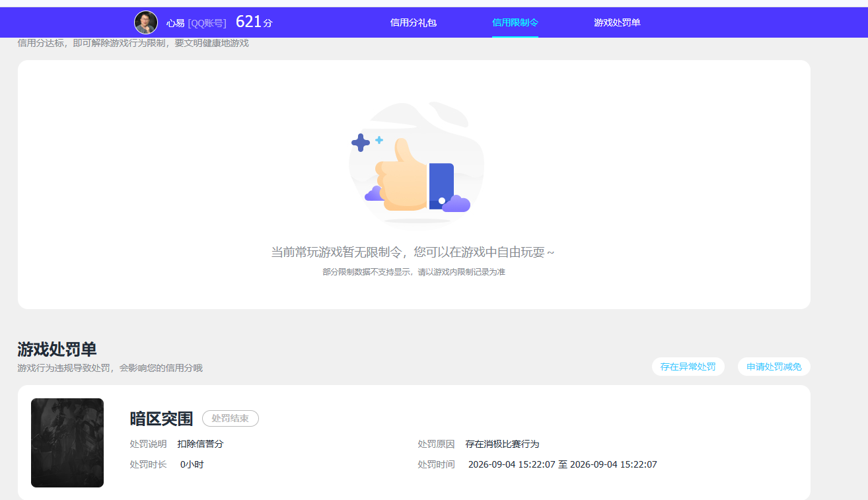
Task: Open the 暗区突围 game cover thumbnail
Action: click(x=67, y=443)
